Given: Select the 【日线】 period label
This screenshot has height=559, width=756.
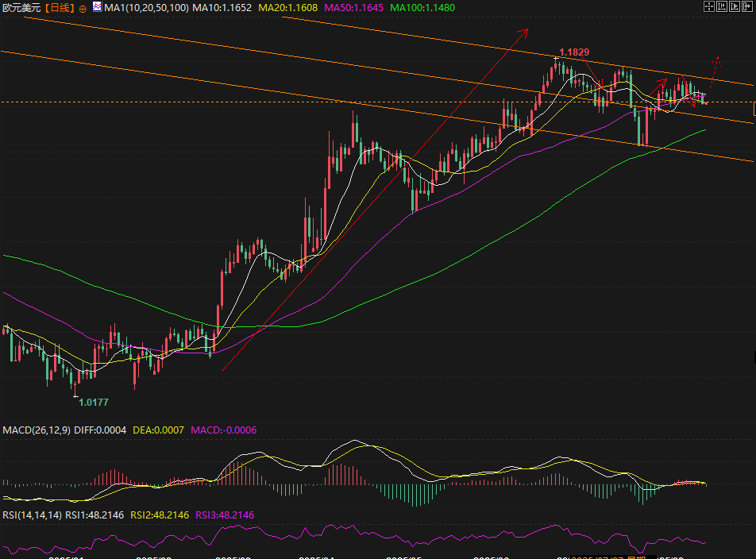Looking at the screenshot, I should click(60, 8).
